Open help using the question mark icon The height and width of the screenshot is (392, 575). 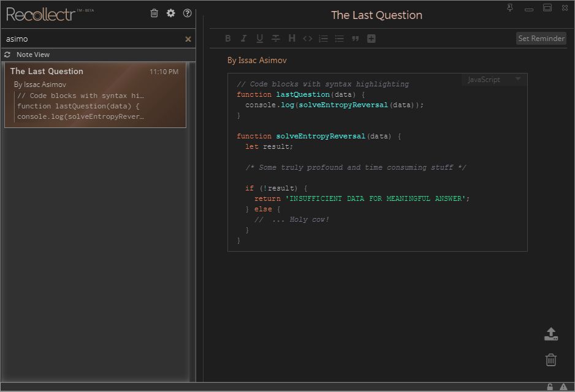click(188, 13)
